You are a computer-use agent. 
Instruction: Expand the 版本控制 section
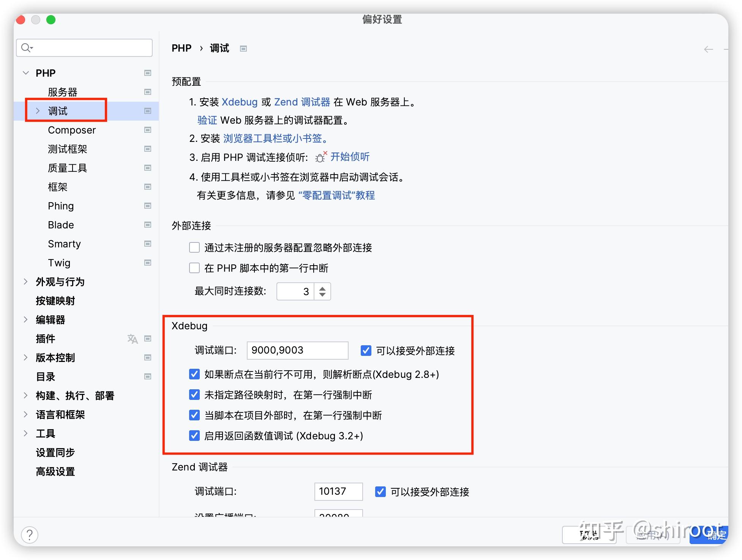(x=25, y=357)
